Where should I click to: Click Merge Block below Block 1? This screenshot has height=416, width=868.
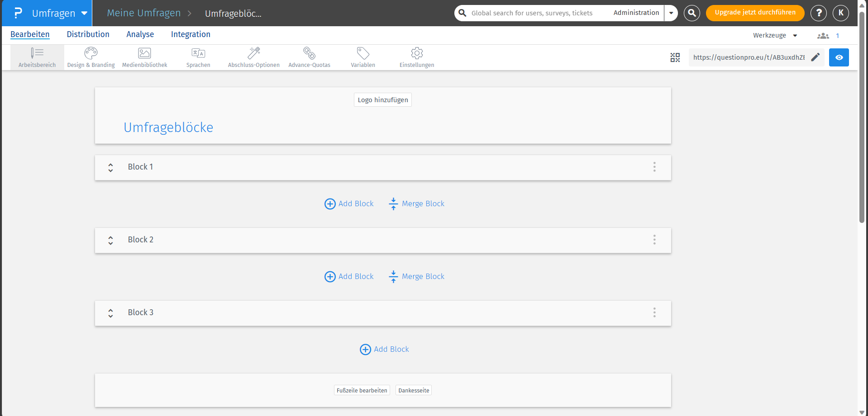(x=417, y=204)
